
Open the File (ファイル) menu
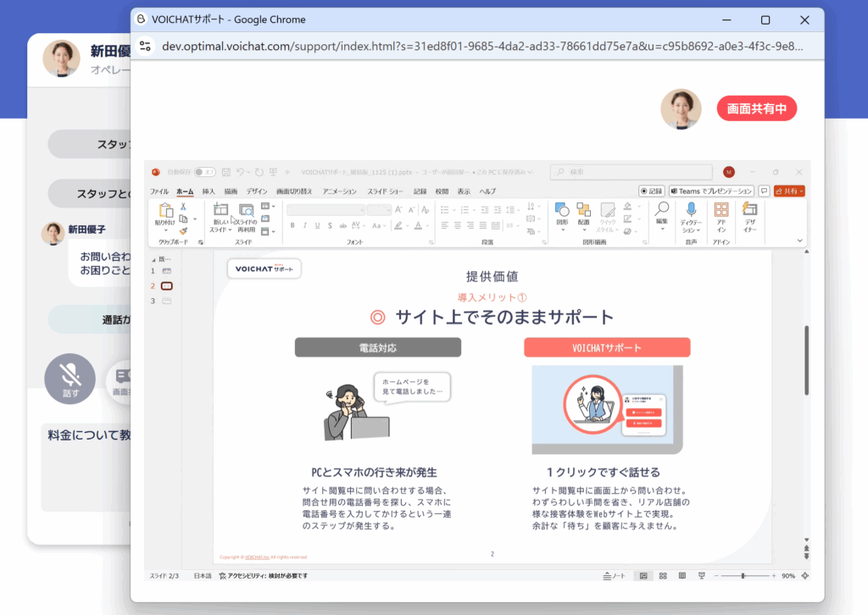[x=159, y=191]
